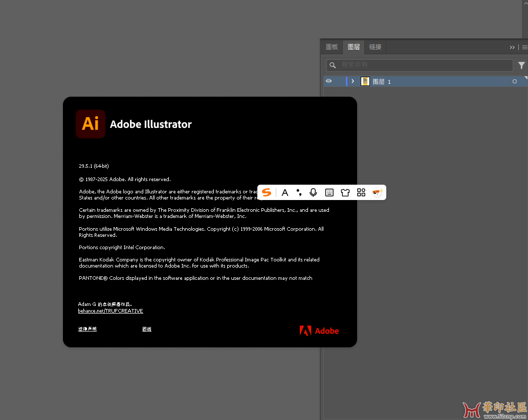Click the Ai logo in the About dialog
Screen dimensions: 528x420
click(x=90, y=124)
